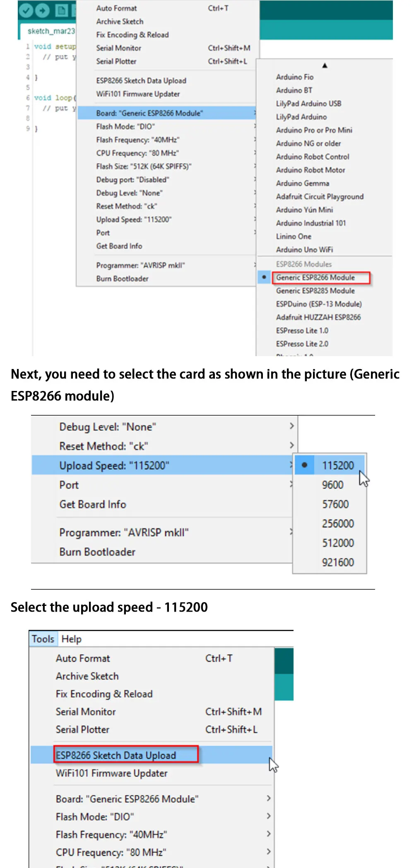Select the Arduino Fio board
This screenshot has height=868, width=414.
coord(295,77)
